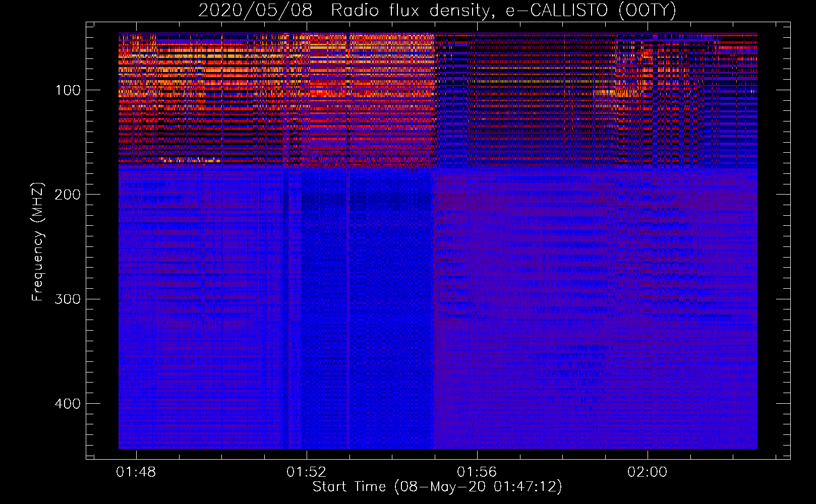Click the 'Frequency (MHZ)' axis label
The height and width of the screenshot is (504, 816).
38,242
